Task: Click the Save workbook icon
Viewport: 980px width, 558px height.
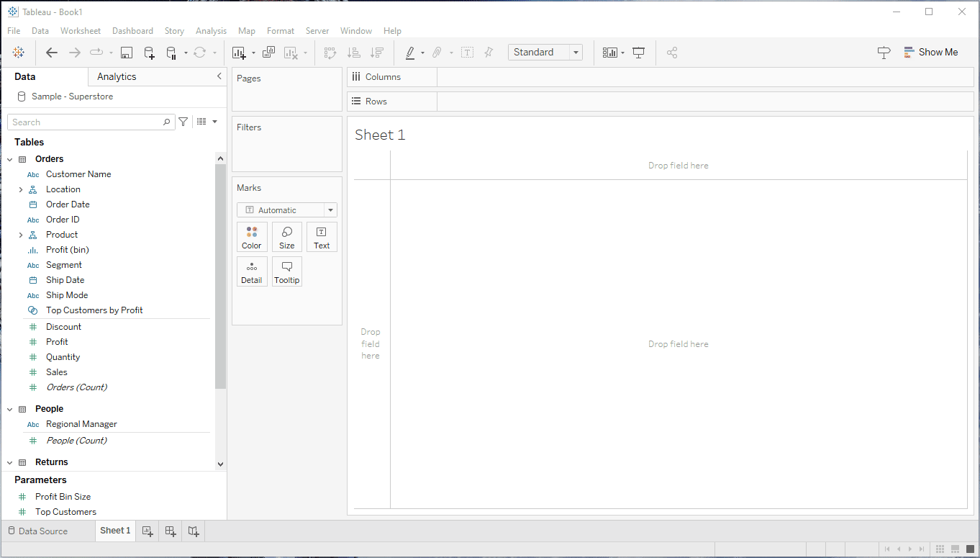Action: pyautogui.click(x=127, y=53)
